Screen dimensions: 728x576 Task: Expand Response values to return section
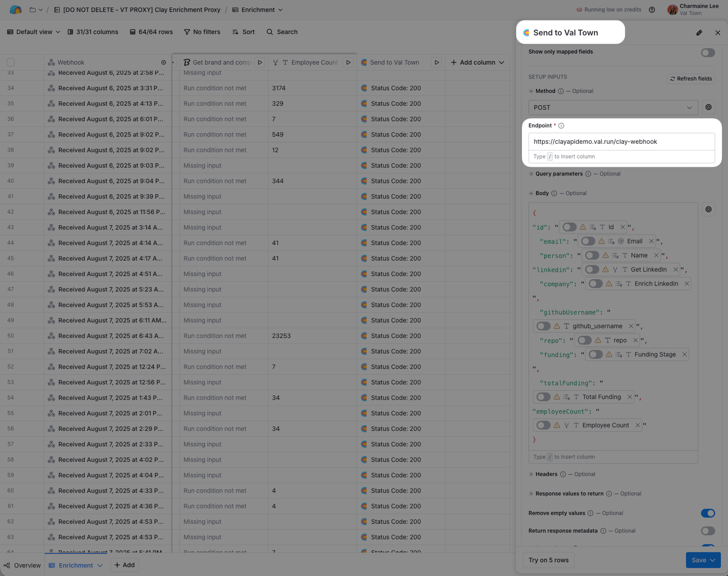pyautogui.click(x=531, y=494)
